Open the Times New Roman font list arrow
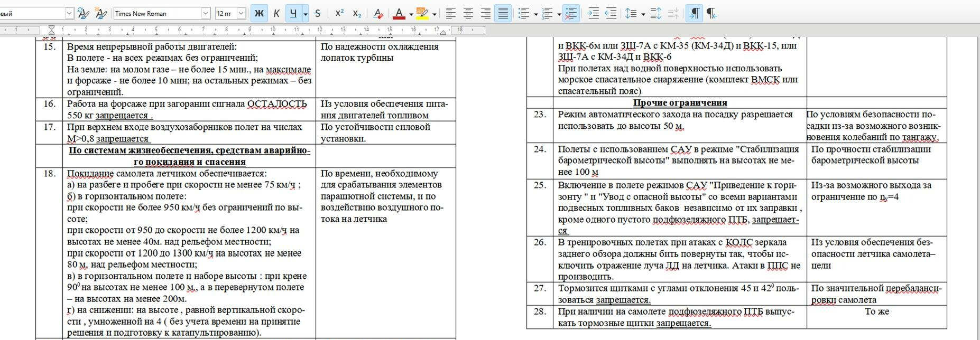 206,13
